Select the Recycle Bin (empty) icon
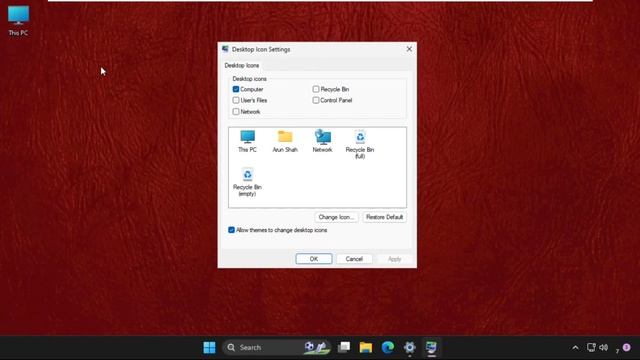640x360 pixels. tap(247, 182)
